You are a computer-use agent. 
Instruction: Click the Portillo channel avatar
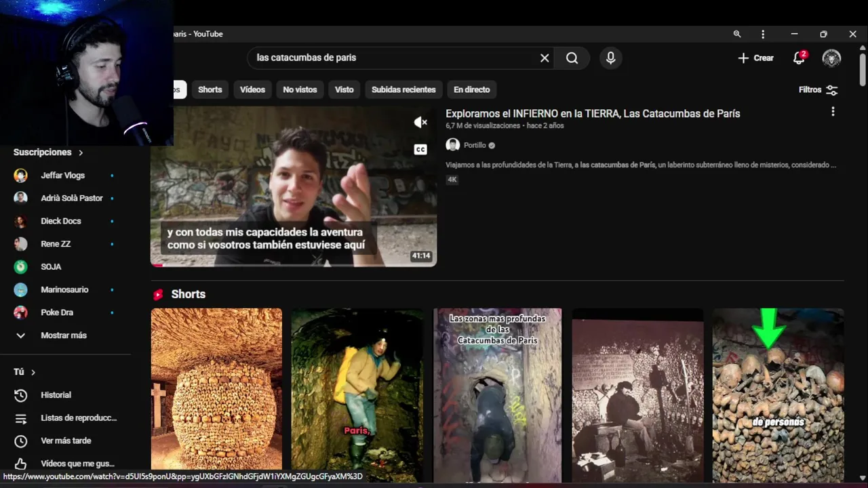point(452,145)
